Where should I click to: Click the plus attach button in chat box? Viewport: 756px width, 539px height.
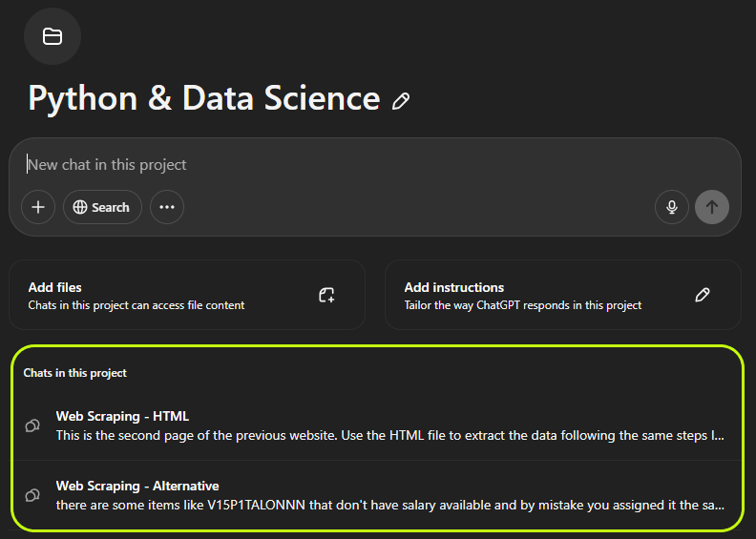38,207
